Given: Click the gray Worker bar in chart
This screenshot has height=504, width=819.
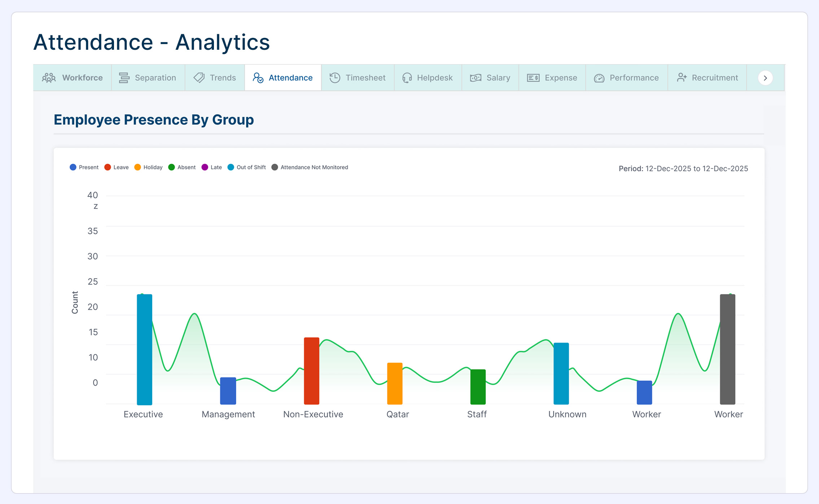Looking at the screenshot, I should [x=727, y=349].
